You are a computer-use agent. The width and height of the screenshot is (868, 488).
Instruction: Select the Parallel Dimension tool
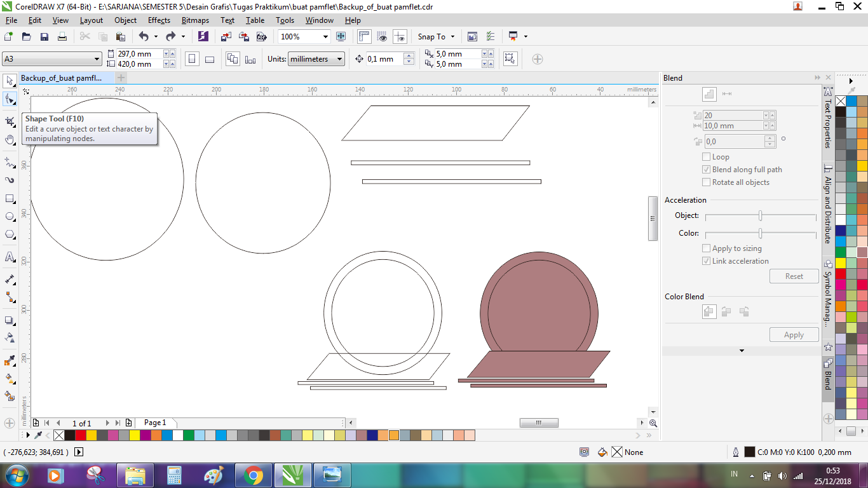coord(10,279)
